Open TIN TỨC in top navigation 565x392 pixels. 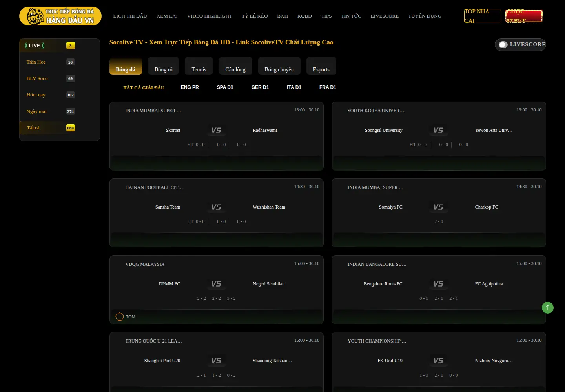[x=351, y=16]
